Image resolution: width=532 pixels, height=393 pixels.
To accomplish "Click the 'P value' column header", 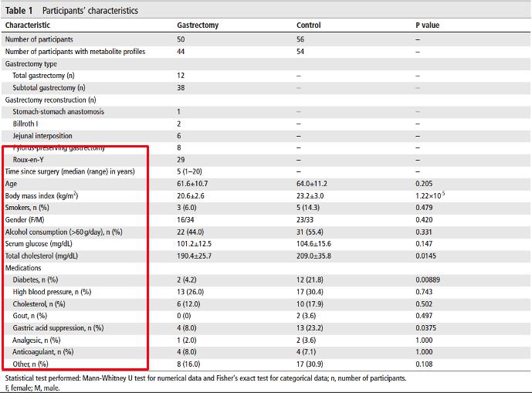I will (429, 25).
